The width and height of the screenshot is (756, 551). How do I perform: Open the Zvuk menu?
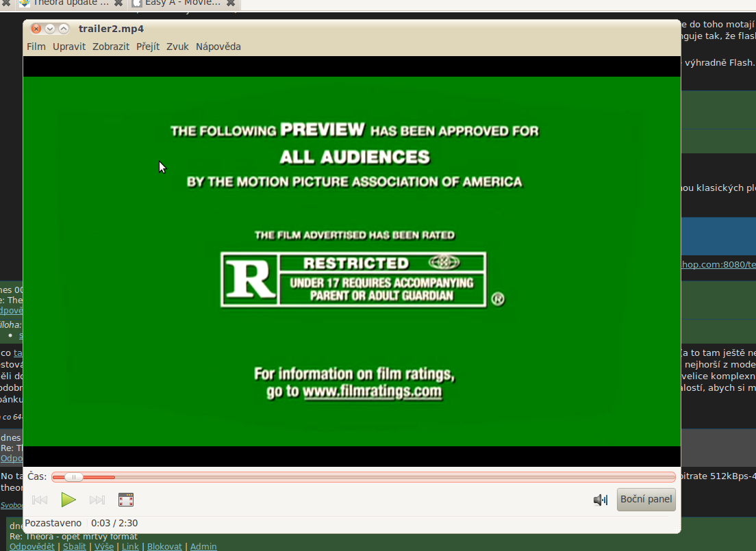tap(177, 47)
